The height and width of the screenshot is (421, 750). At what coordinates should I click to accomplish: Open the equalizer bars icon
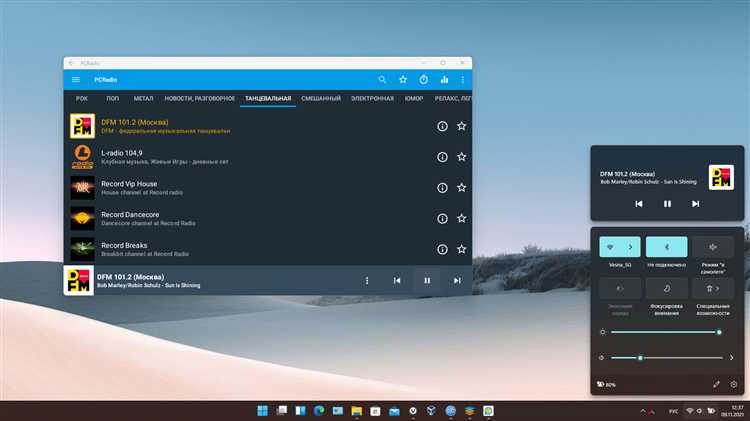coord(444,79)
